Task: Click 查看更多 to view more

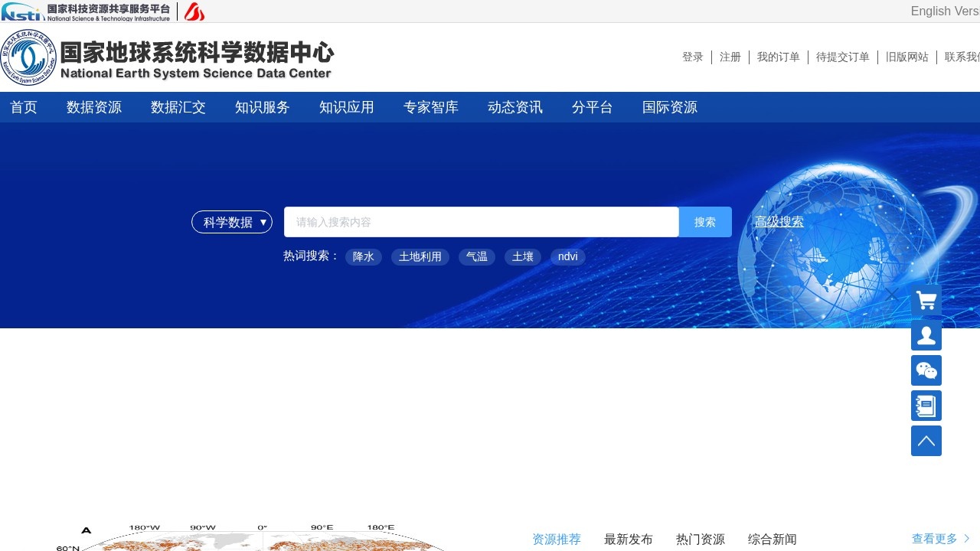Action: 941,539
